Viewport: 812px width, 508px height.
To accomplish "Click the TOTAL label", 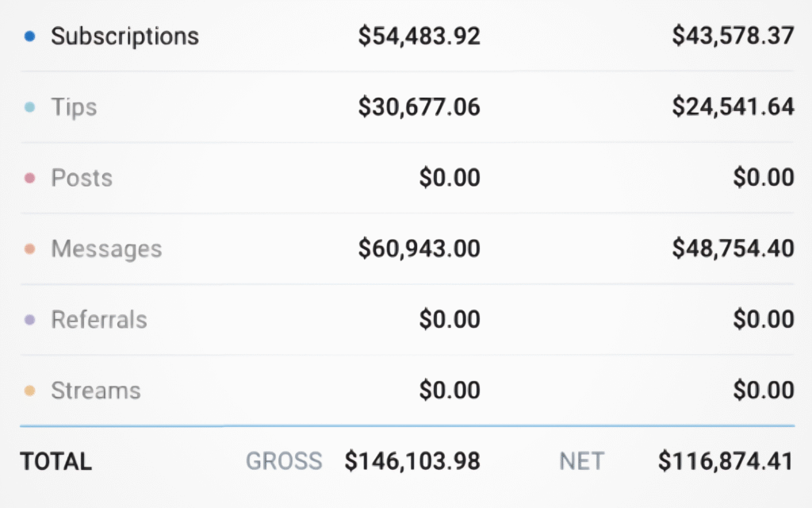I will (x=56, y=461).
